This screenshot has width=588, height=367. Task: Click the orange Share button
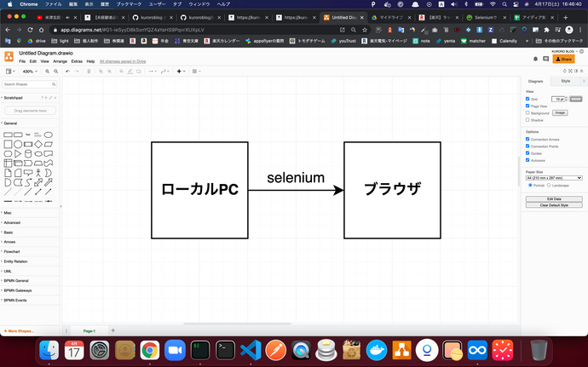pyautogui.click(x=563, y=60)
